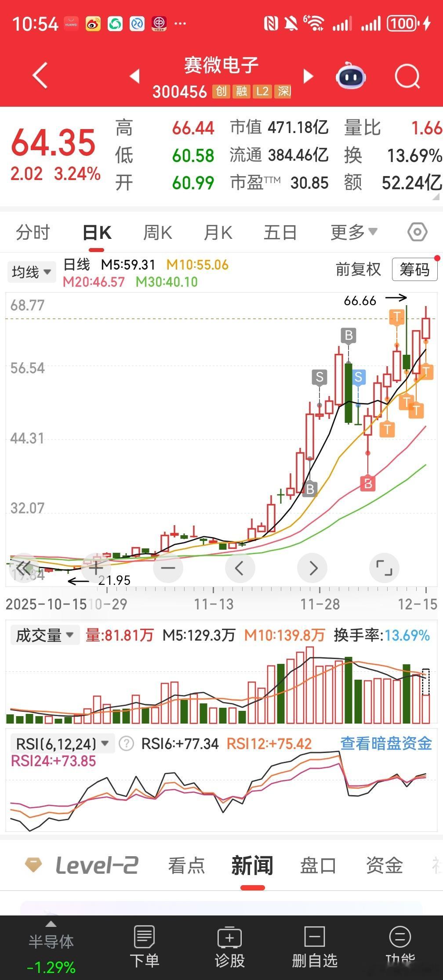Switch to next stock with right triangle
Image resolution: width=443 pixels, height=980 pixels.
(x=309, y=76)
